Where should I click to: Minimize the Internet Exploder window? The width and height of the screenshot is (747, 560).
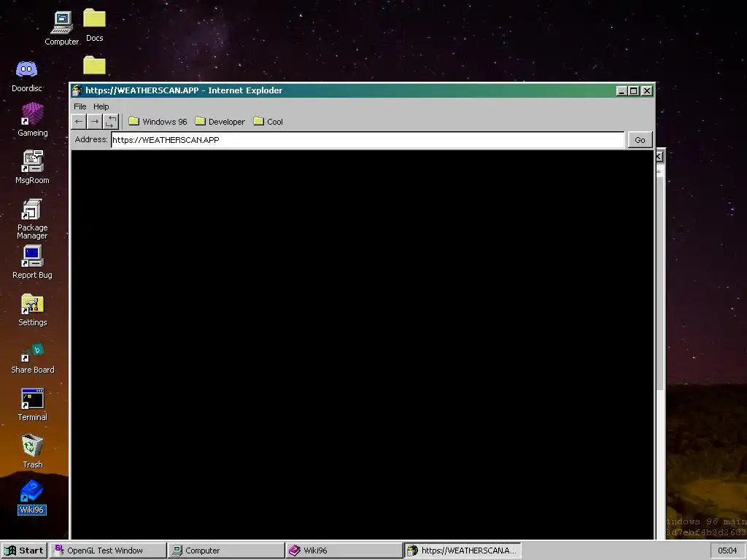click(622, 90)
